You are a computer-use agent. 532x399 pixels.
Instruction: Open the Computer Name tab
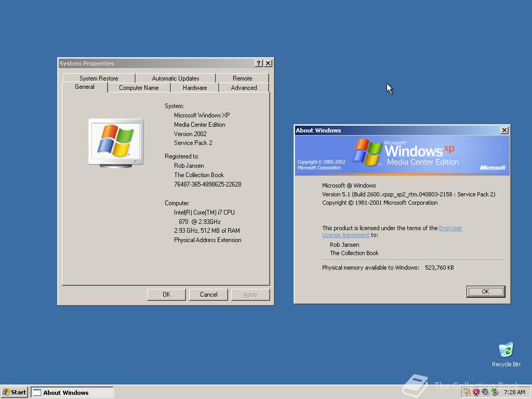(x=139, y=88)
